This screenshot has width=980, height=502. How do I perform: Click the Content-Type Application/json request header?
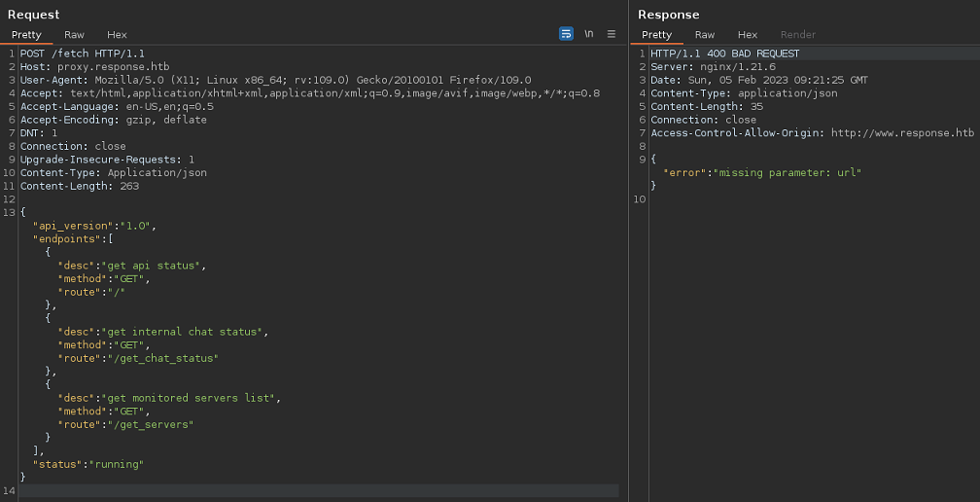(113, 173)
